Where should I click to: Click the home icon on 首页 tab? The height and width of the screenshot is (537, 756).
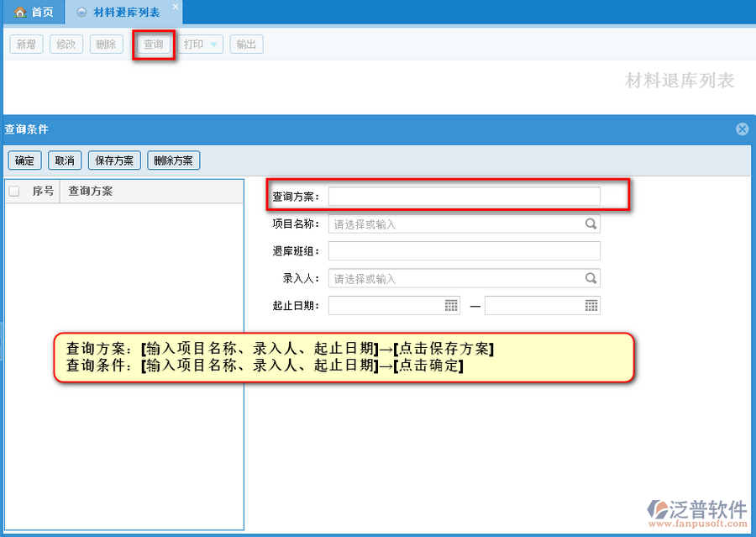coord(20,12)
